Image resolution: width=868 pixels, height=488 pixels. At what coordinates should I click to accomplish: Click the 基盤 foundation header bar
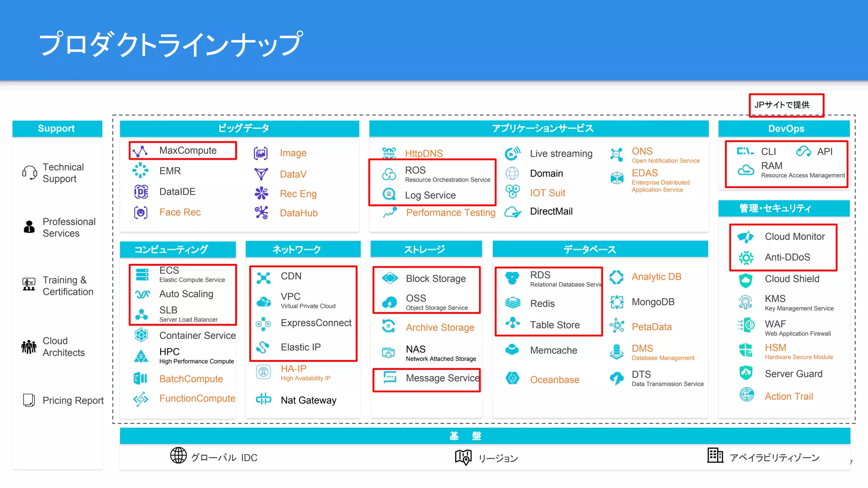click(x=485, y=436)
